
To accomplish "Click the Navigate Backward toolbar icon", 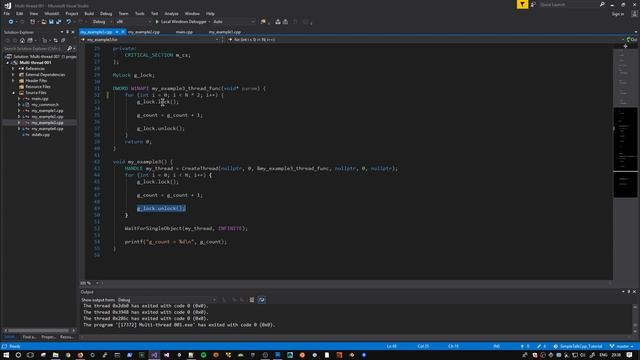I will (11, 22).
